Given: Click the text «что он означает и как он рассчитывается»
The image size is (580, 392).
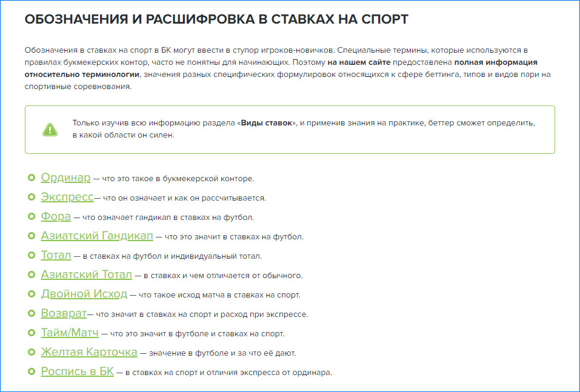Looking at the screenshot, I should (x=184, y=198).
